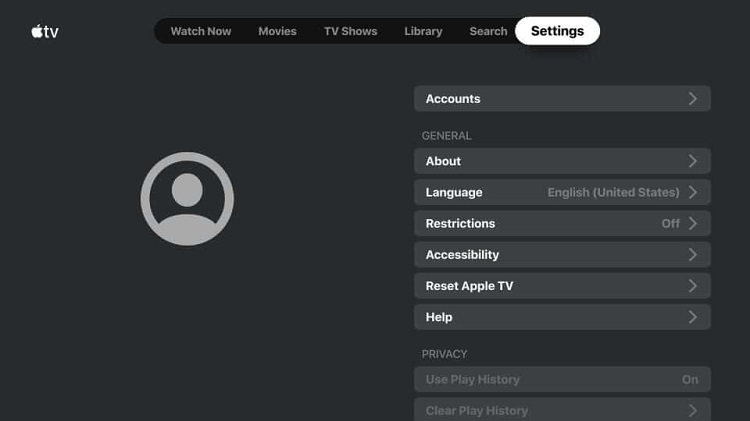Switch to the Watch Now tab

(201, 31)
